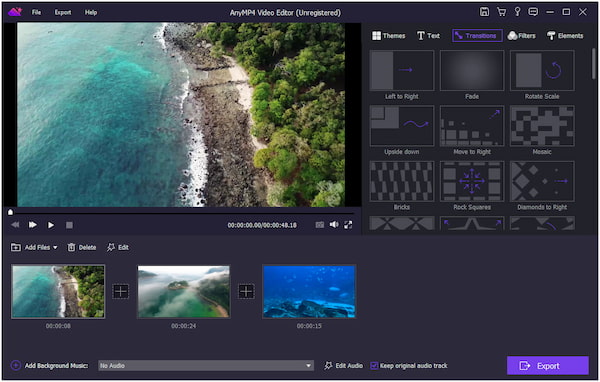Click the previous frame rewind button
600x382 pixels.
click(15, 225)
